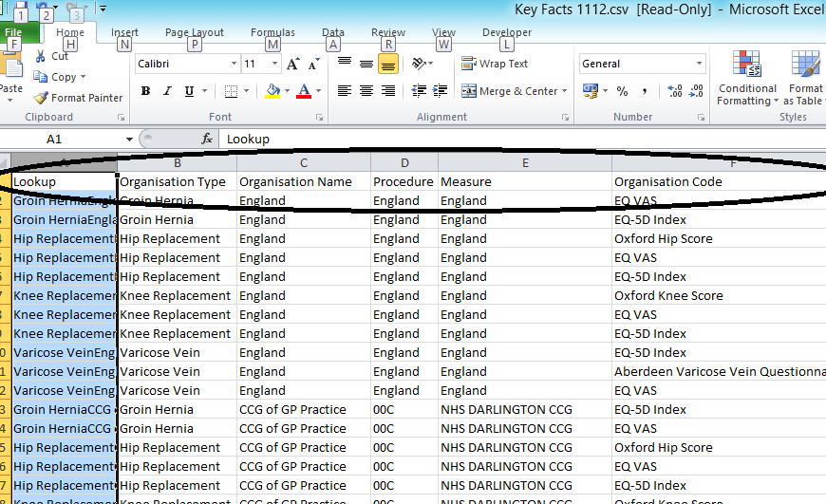Open Alignment dialog launcher

(x=565, y=118)
